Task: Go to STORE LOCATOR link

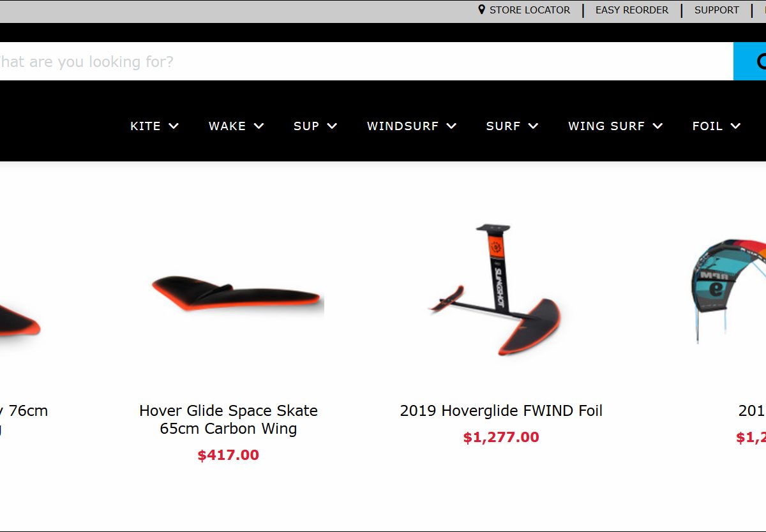Action: pos(530,10)
